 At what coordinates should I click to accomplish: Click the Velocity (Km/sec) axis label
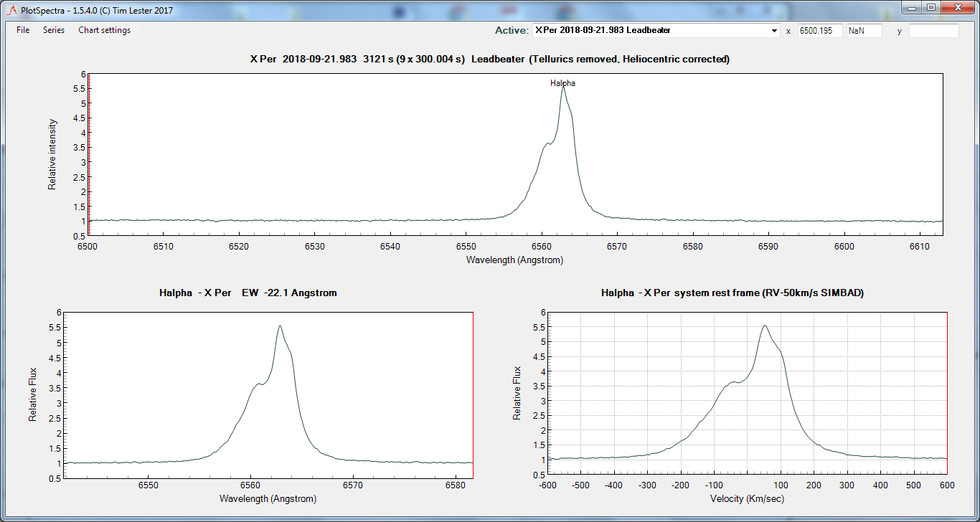coord(746,498)
